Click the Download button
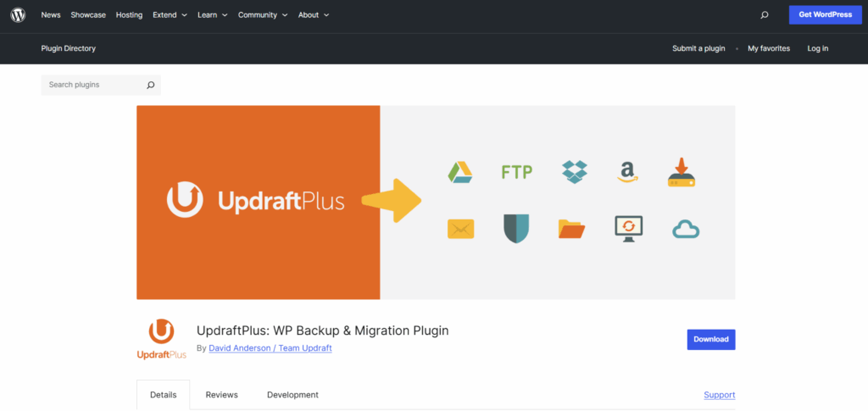 711,340
